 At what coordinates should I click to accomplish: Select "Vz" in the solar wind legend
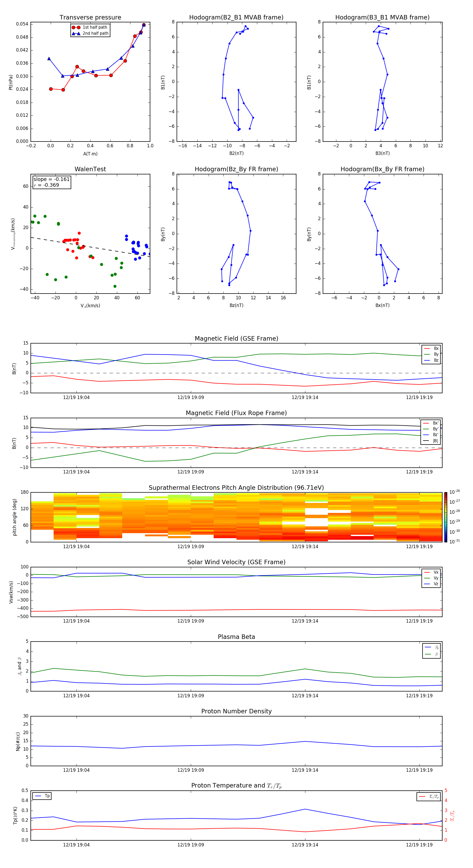click(x=431, y=584)
